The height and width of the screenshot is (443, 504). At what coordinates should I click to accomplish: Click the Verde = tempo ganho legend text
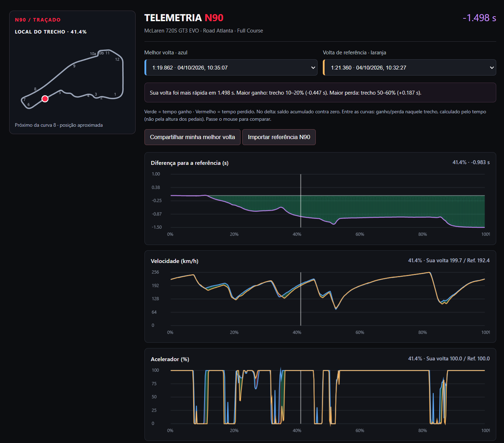click(315, 115)
